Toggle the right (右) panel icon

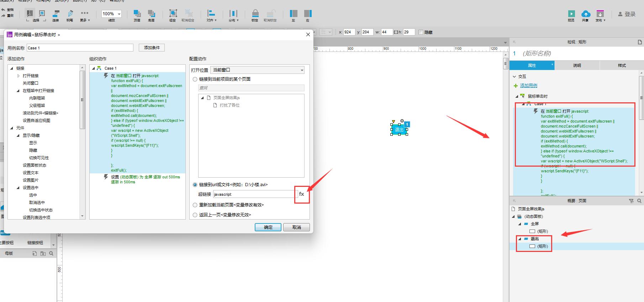[x=308, y=14]
